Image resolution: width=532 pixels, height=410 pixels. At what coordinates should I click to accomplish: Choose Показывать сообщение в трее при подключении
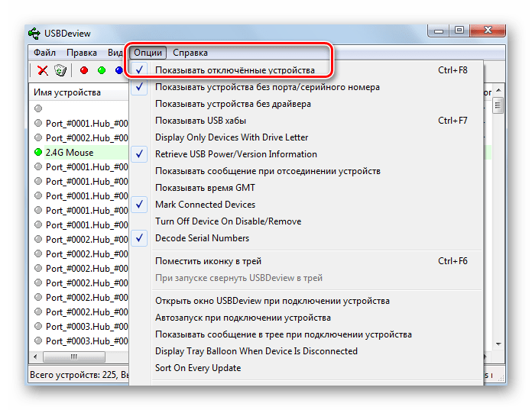(306, 334)
